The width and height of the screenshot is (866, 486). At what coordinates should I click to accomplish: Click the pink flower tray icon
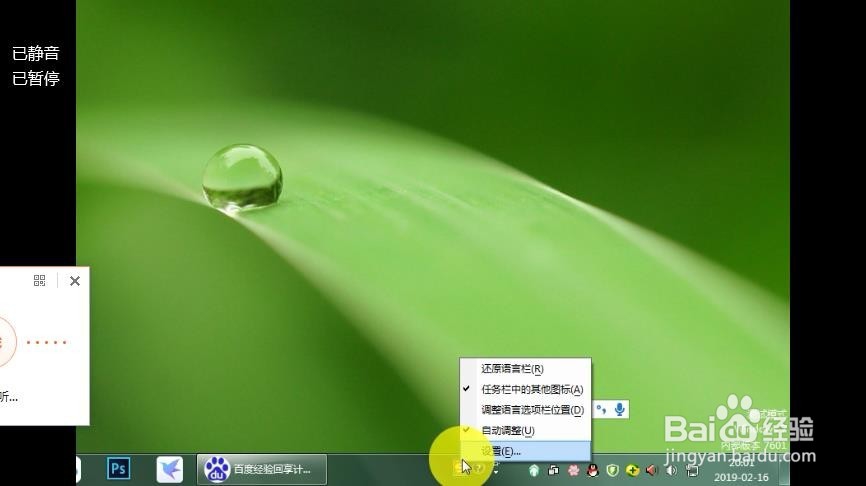click(x=573, y=471)
